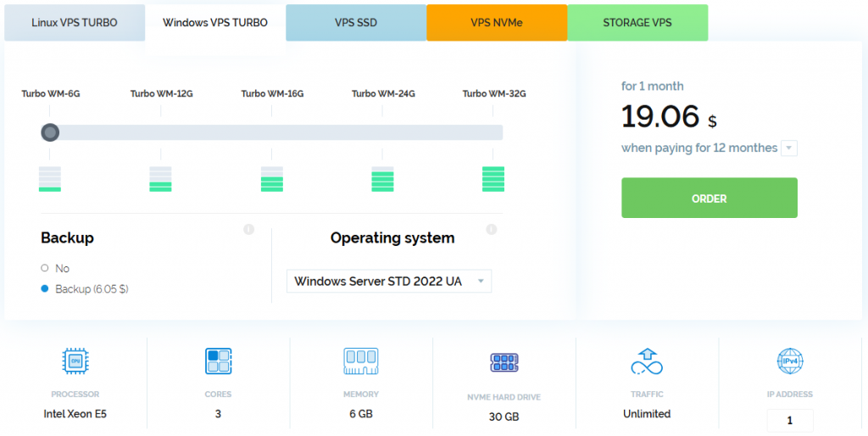The height and width of the screenshot is (436, 868).
Task: Open the orange VPS NVMe tab
Action: click(497, 23)
